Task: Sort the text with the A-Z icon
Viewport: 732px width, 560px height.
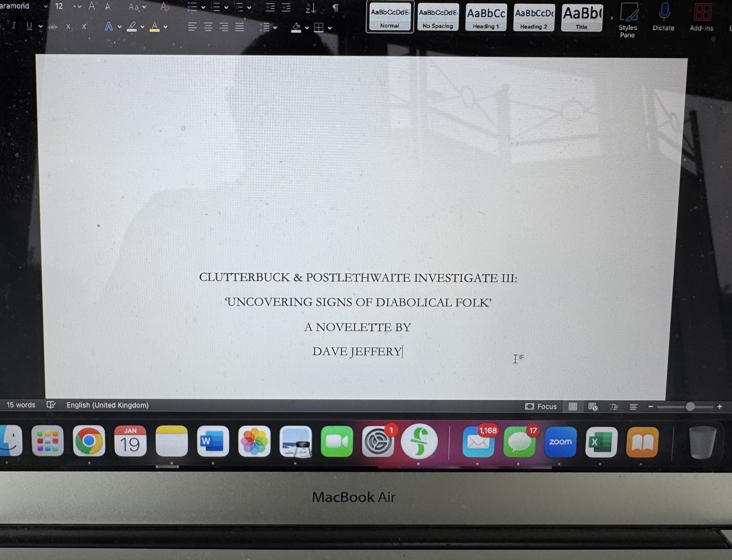Action: point(310,8)
